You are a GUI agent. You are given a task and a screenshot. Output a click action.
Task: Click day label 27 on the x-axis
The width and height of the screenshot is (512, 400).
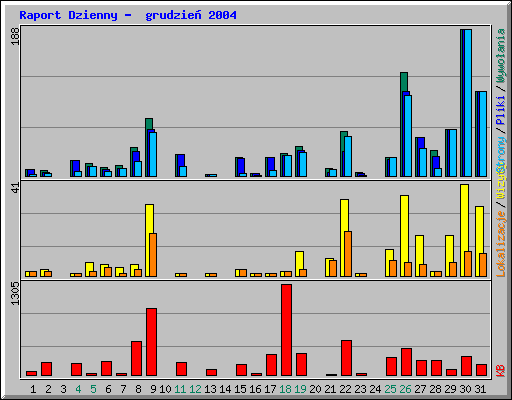coord(420,389)
